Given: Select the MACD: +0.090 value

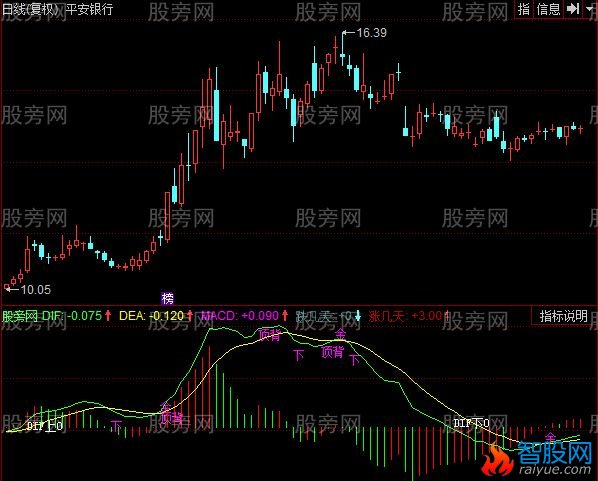Looking at the screenshot, I should coord(240,316).
